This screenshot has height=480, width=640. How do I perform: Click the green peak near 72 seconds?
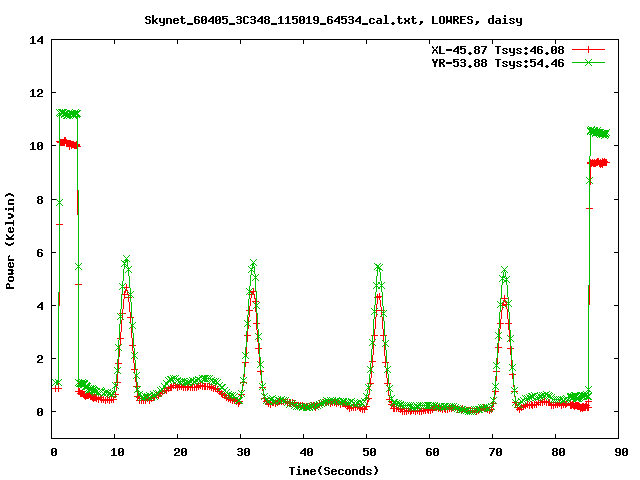point(504,271)
